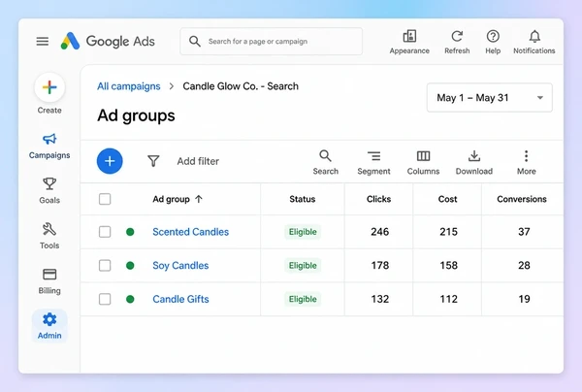The image size is (582, 392).
Task: Open Billing in the sidebar
Action: (49, 281)
